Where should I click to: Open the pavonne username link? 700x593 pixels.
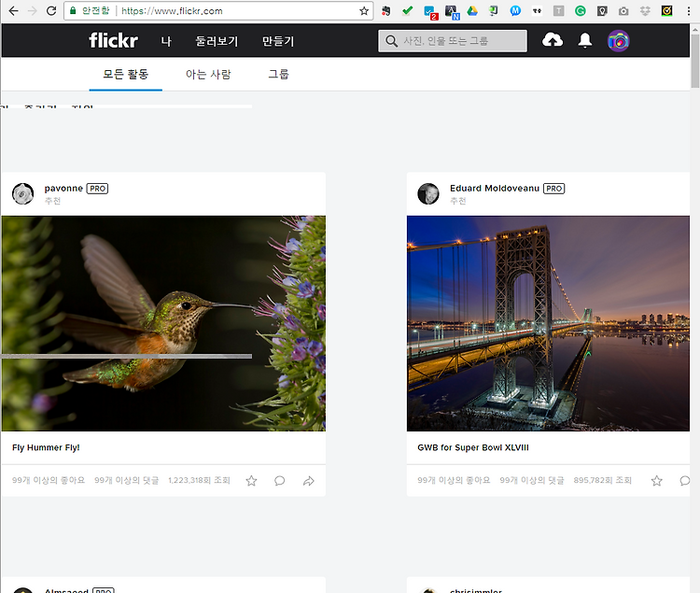63,189
